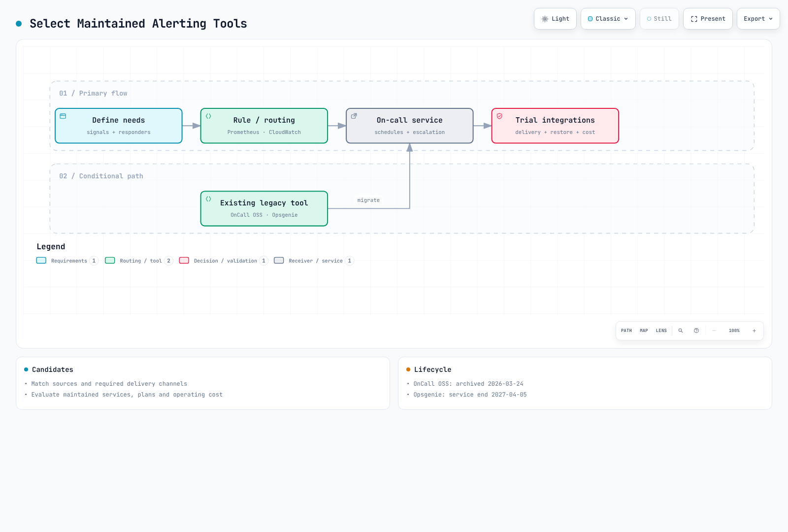The width and height of the screenshot is (788, 532).
Task: Select the Decision / validation legend swatch
Action: tap(184, 261)
